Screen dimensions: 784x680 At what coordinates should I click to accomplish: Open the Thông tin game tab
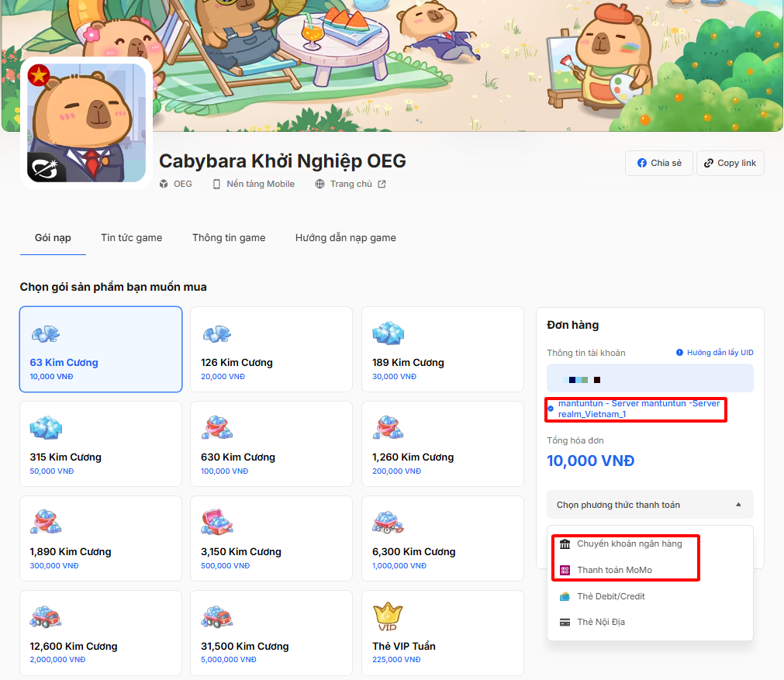tap(229, 238)
